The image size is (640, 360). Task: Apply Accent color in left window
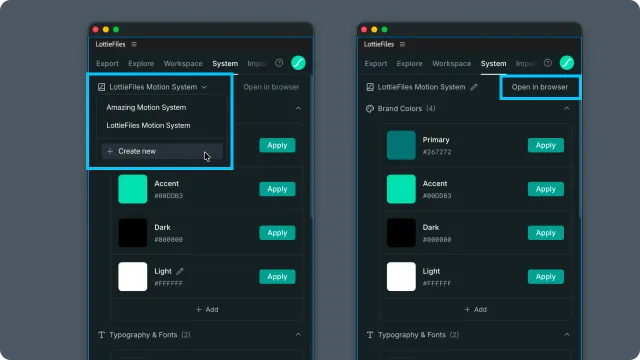[277, 189]
